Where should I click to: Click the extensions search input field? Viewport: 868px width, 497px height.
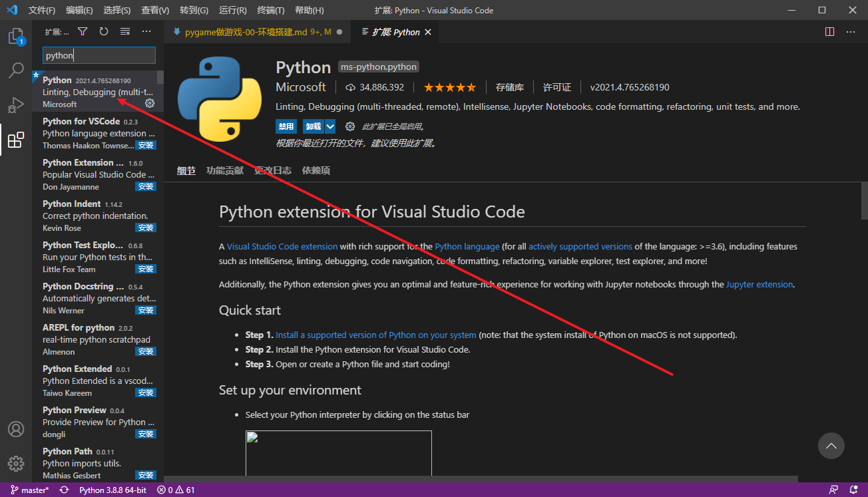99,55
